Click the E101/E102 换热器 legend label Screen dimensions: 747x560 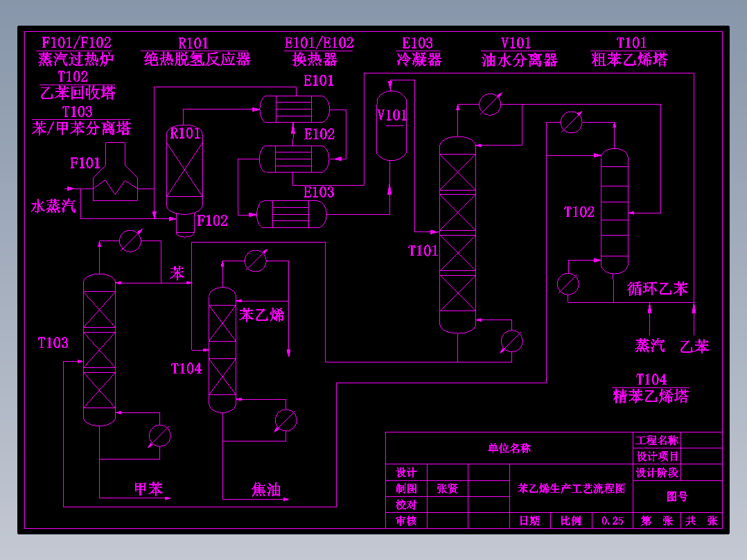coord(319,51)
